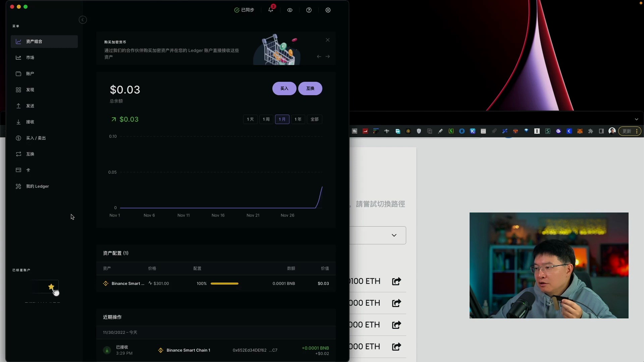
Task: Toggle browser side panel icon
Action: 601,131
